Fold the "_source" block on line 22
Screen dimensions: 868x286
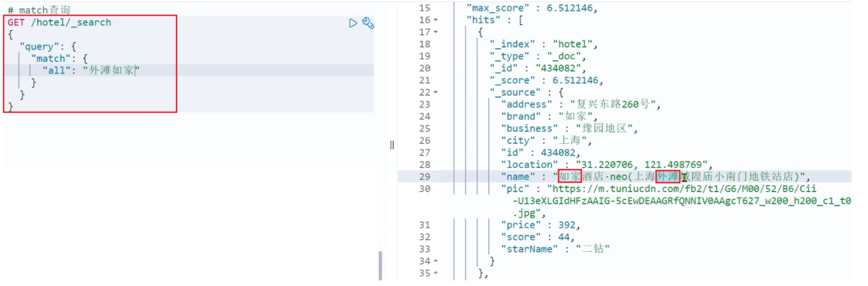click(436, 92)
